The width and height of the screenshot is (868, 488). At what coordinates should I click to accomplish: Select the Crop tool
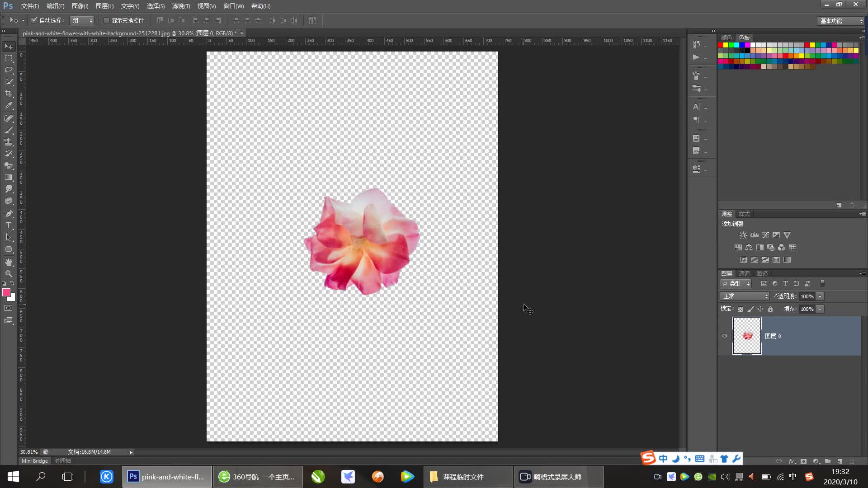[x=9, y=94]
